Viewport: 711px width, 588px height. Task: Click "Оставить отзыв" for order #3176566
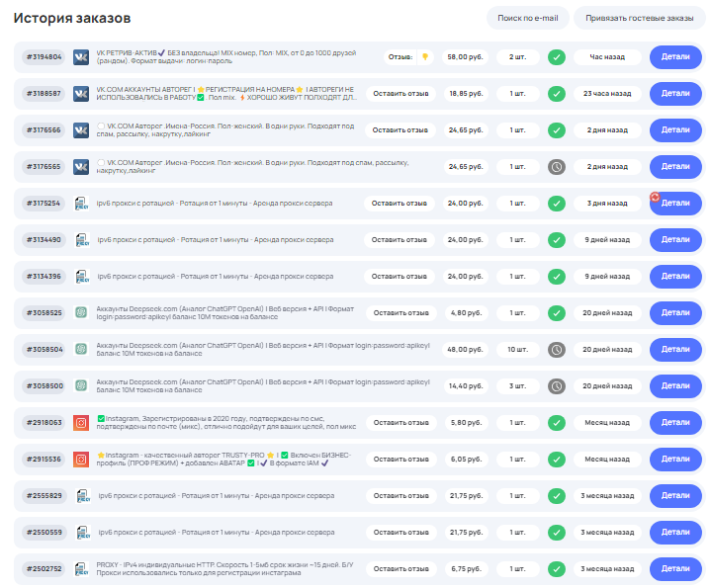click(400, 130)
